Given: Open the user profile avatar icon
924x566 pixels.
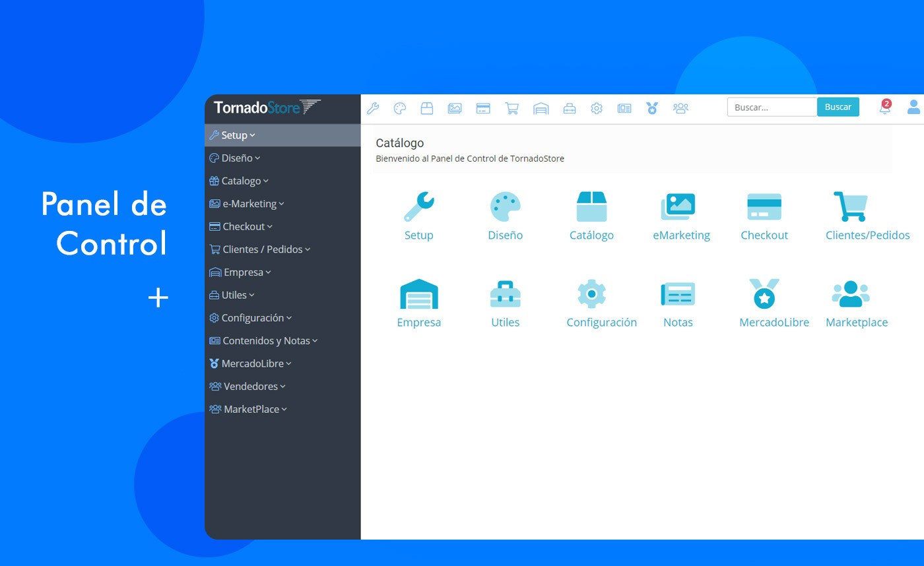Looking at the screenshot, I should pyautogui.click(x=914, y=107).
